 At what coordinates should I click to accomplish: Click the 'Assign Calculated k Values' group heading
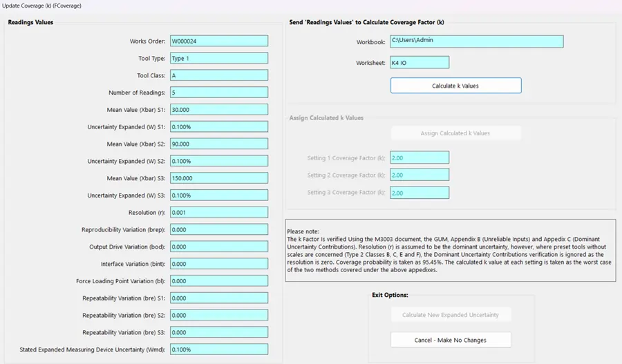tap(326, 117)
